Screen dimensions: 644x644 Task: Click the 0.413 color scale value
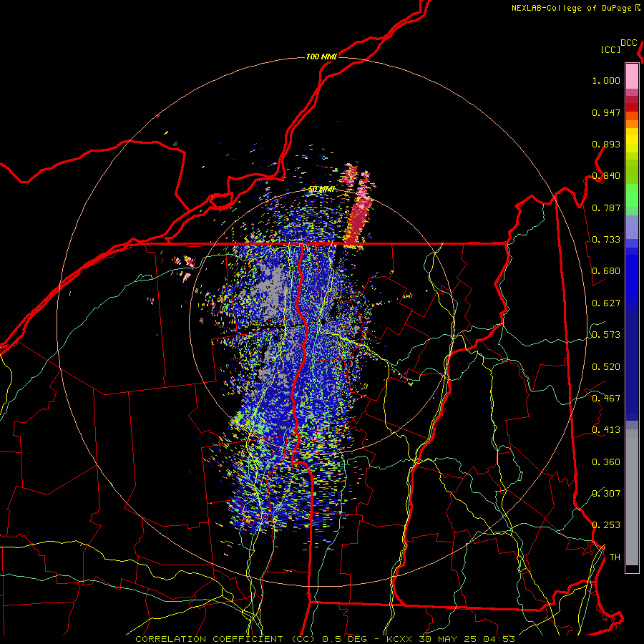click(x=606, y=430)
